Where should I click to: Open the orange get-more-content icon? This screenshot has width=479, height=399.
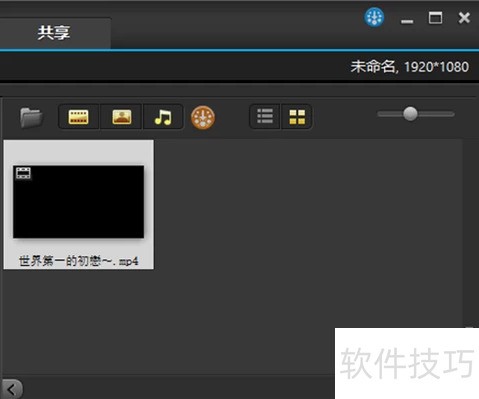[203, 117]
